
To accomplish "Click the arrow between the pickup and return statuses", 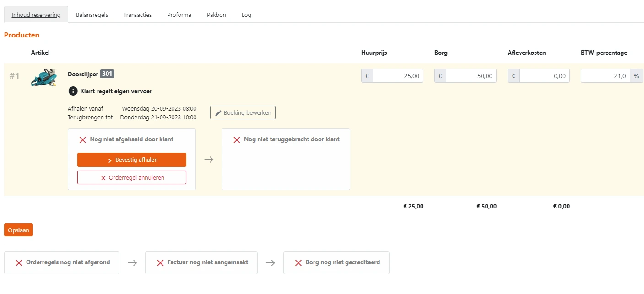I will (209, 159).
